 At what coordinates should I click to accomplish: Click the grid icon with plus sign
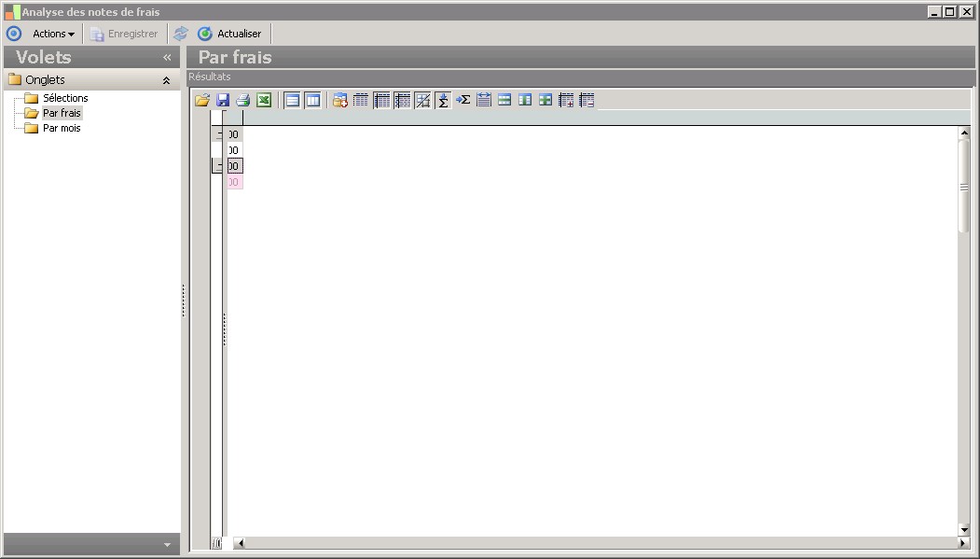566,100
